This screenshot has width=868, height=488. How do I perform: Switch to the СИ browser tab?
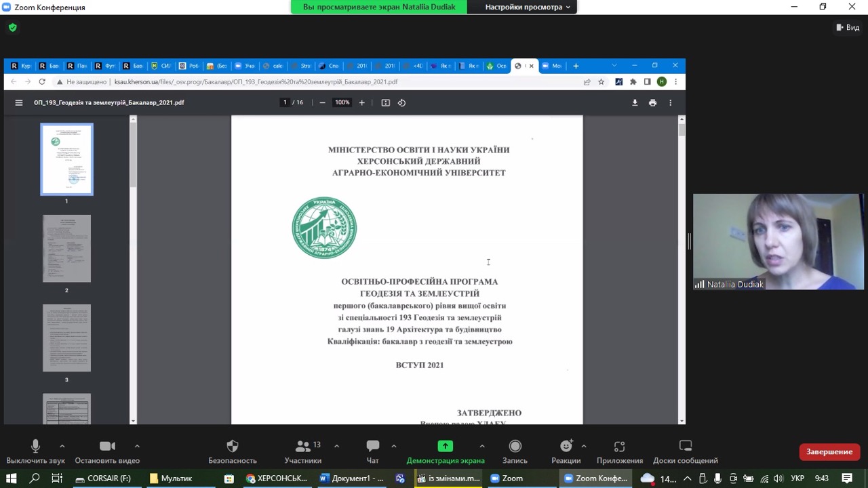[160, 66]
